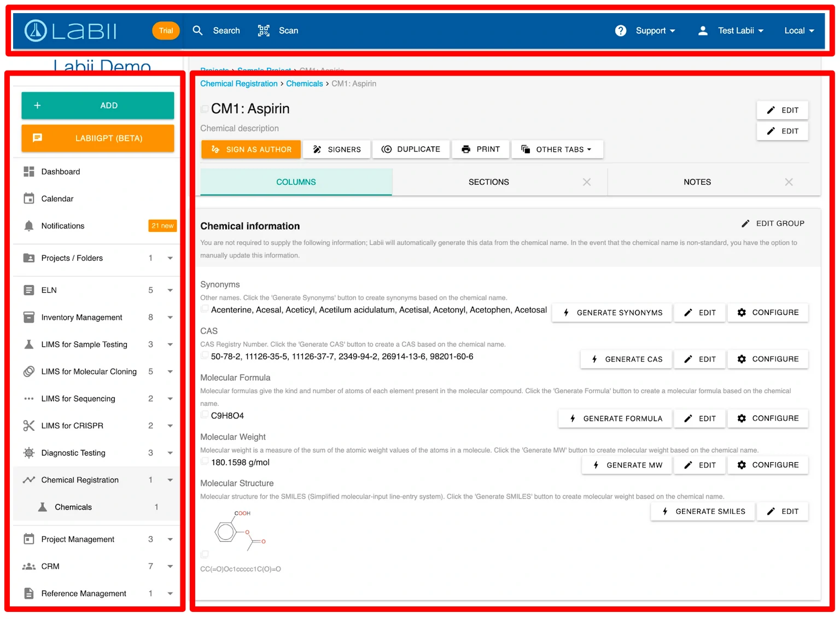Click the Generate Synonyms button
This screenshot has height=619, width=840.
click(x=612, y=313)
